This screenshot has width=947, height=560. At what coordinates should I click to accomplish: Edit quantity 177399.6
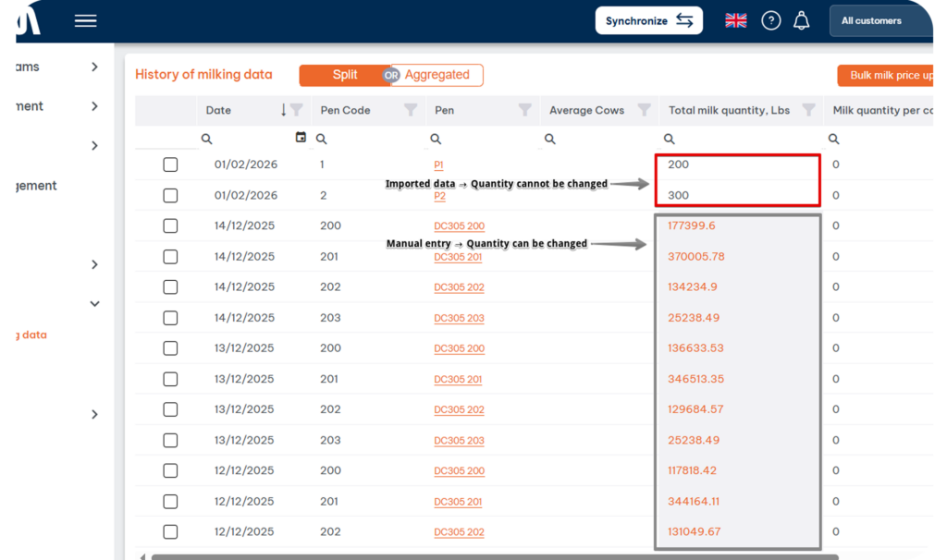point(691,225)
